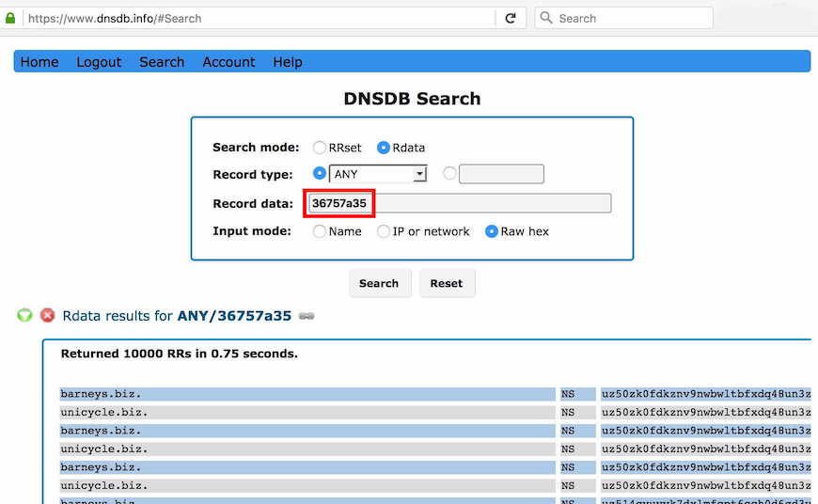Click the browser Search text box
Image resolution: width=818 pixels, height=504 pixels.
pyautogui.click(x=624, y=18)
